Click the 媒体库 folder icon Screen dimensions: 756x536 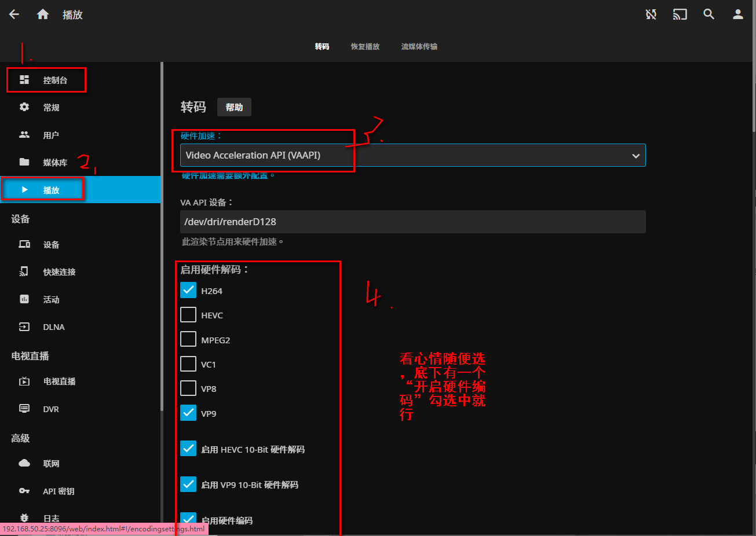(x=24, y=162)
